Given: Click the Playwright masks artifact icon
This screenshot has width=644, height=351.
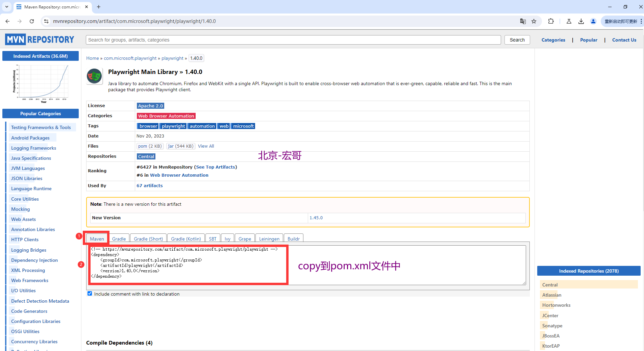Looking at the screenshot, I should (x=95, y=76).
